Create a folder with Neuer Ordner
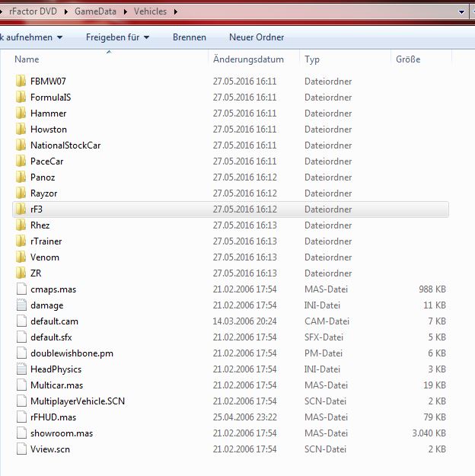Image resolution: width=475 pixels, height=476 pixels. pos(257,37)
